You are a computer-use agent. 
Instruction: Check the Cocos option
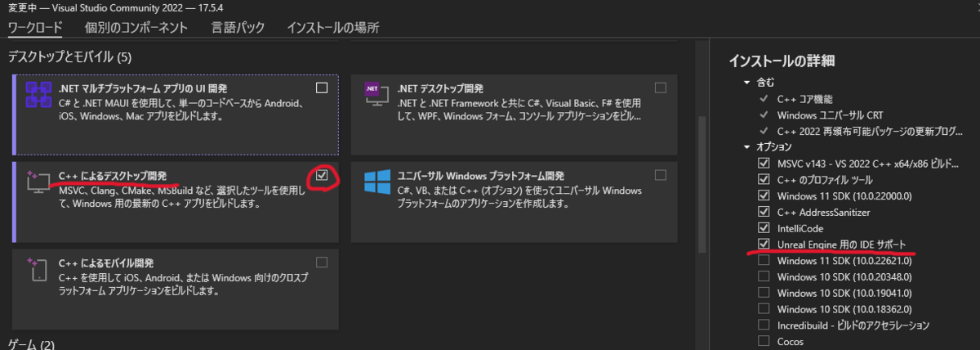tap(764, 340)
